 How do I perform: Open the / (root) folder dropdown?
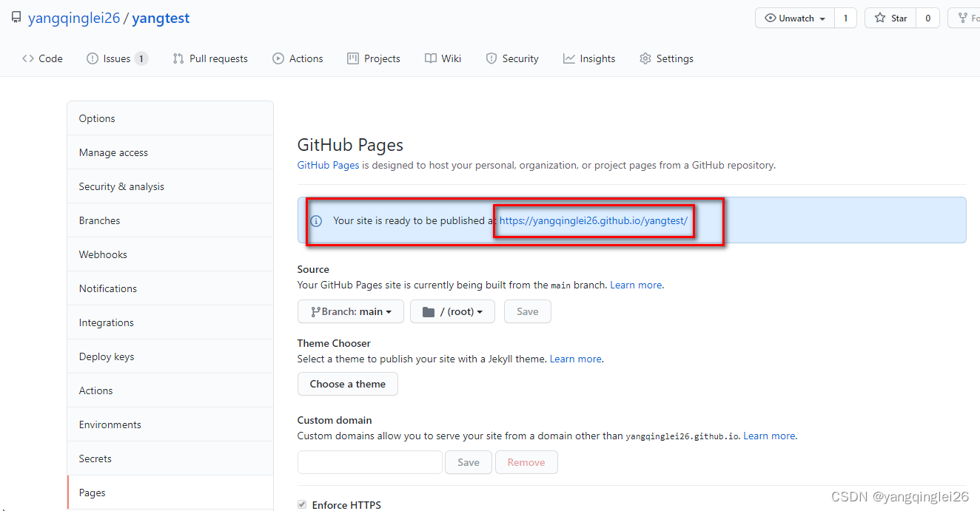[452, 311]
